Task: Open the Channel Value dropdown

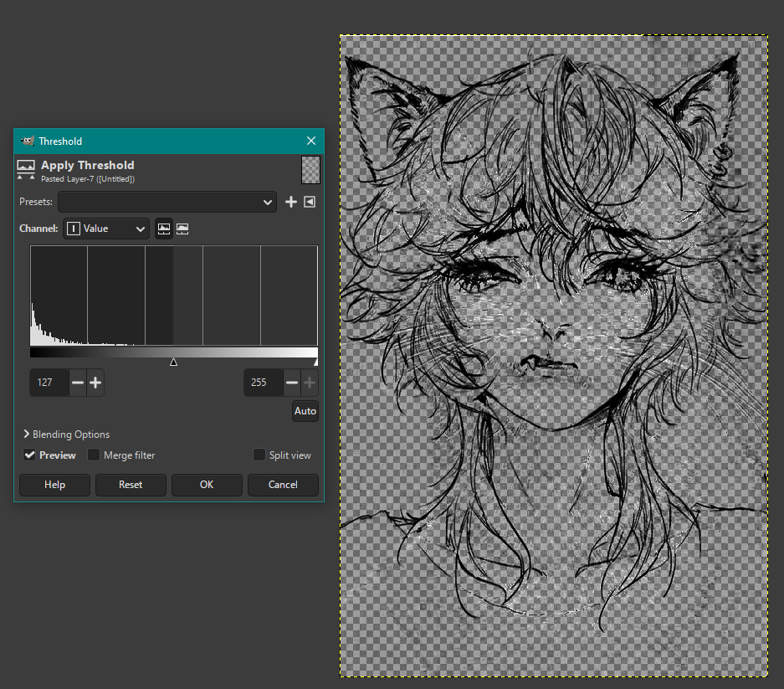Action: click(x=106, y=229)
